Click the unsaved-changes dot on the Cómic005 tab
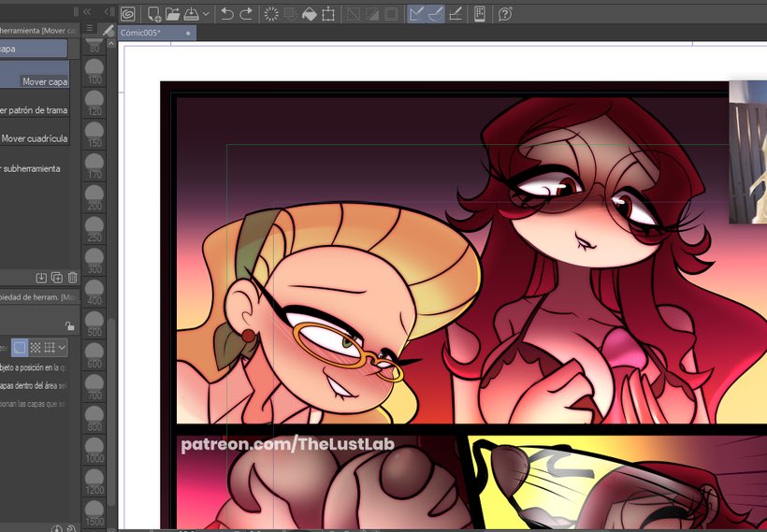The height and width of the screenshot is (532, 767). pos(188,34)
